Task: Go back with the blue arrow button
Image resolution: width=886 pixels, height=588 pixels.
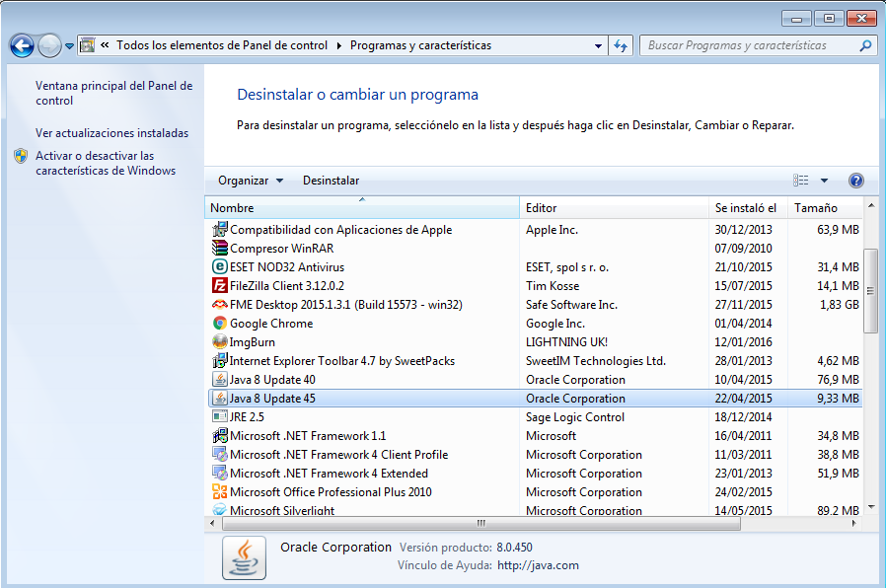Action: click(22, 45)
